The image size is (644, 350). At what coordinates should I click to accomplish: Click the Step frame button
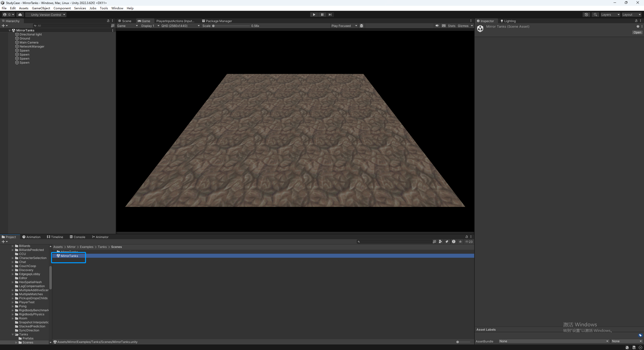point(330,15)
